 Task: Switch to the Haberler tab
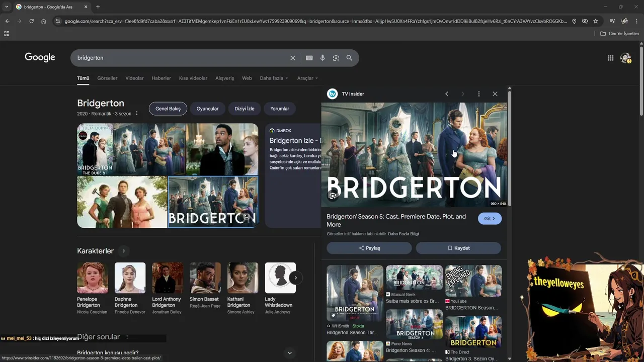(x=162, y=78)
